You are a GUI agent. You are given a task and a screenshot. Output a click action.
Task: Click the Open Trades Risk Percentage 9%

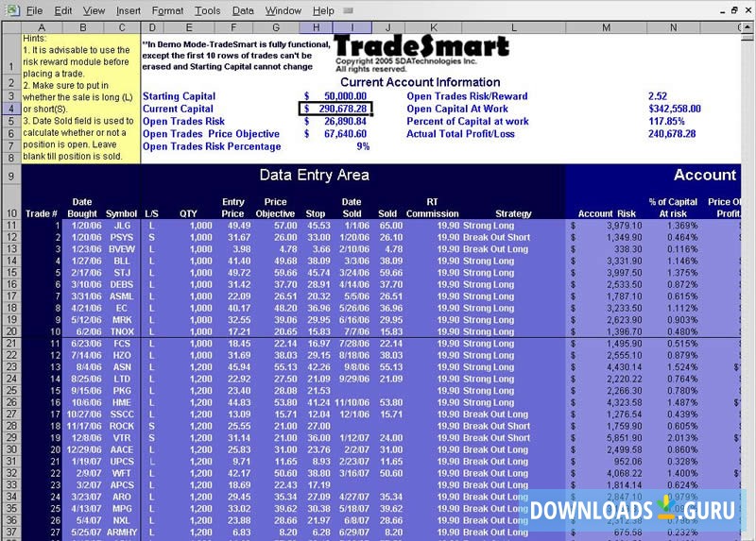363,146
